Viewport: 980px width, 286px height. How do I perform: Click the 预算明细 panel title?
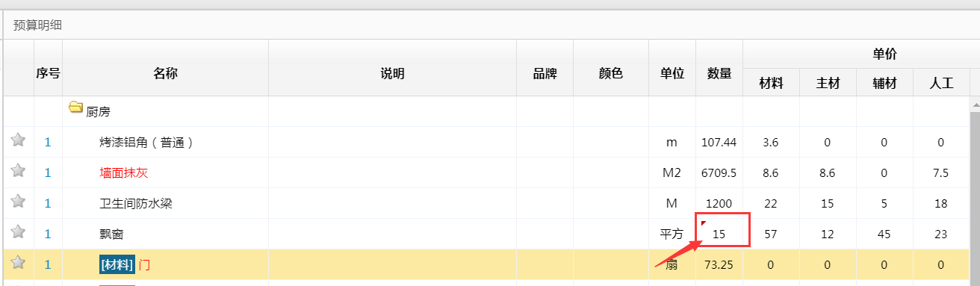[x=37, y=25]
